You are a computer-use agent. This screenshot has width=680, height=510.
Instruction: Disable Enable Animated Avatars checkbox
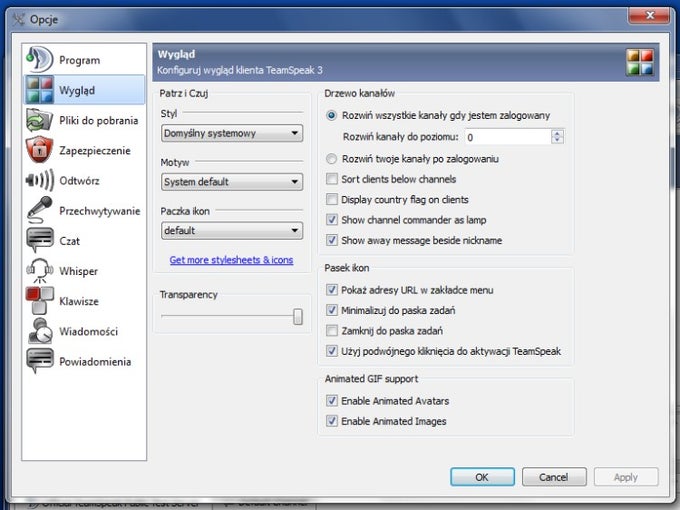tap(332, 400)
